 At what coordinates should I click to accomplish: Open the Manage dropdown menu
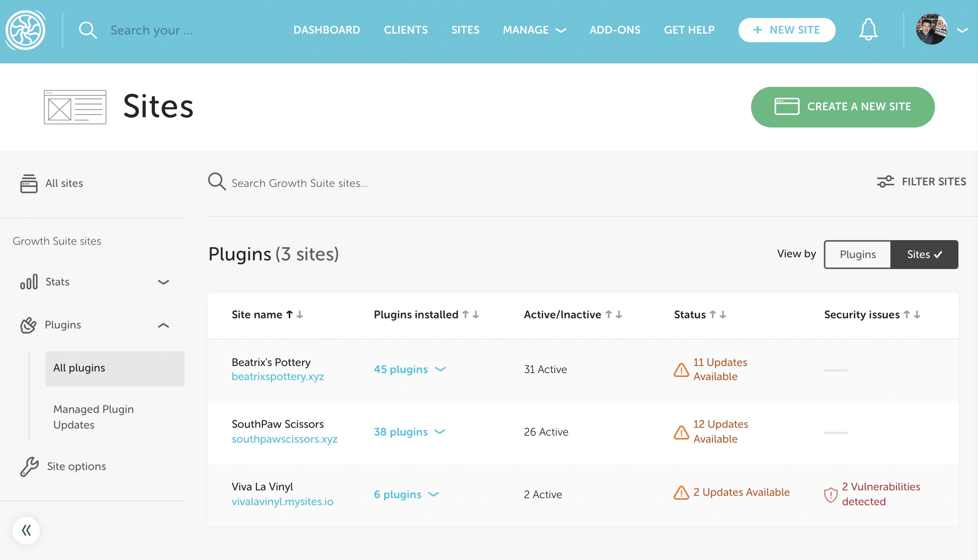pos(534,30)
